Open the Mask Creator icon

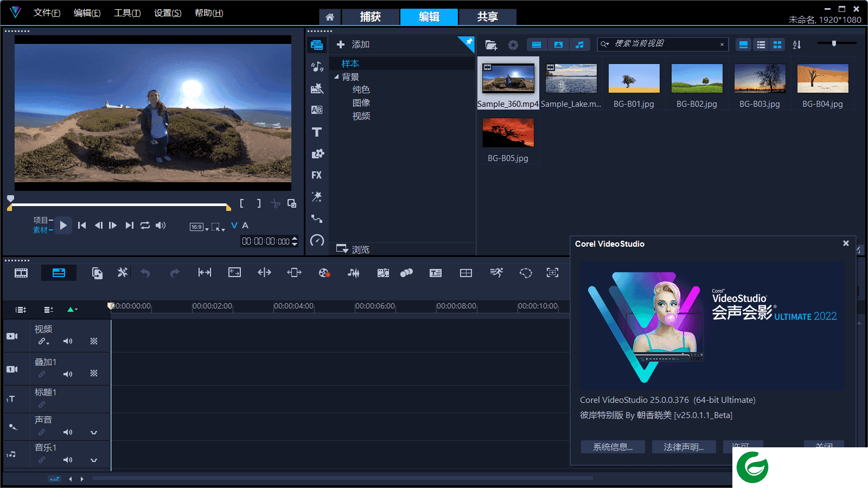[526, 273]
